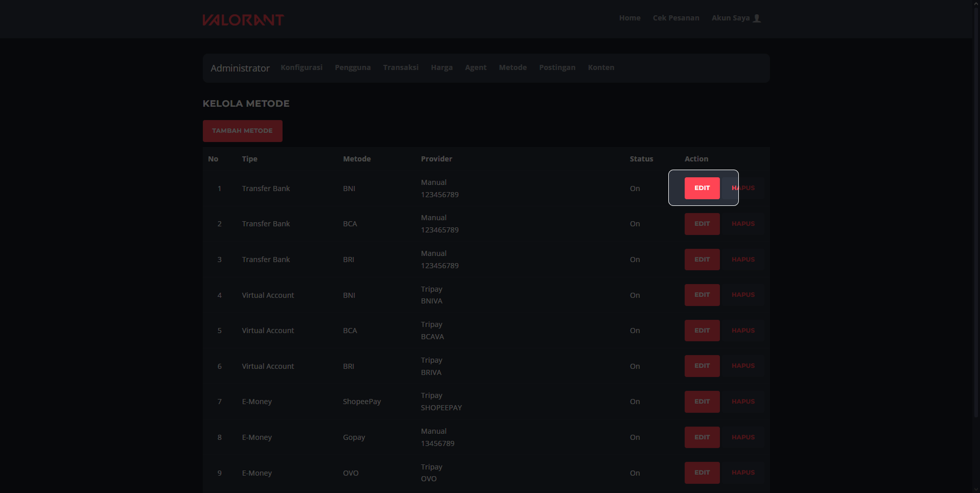Hapus the OVO row
Image resolution: width=980 pixels, height=493 pixels.
743,473
